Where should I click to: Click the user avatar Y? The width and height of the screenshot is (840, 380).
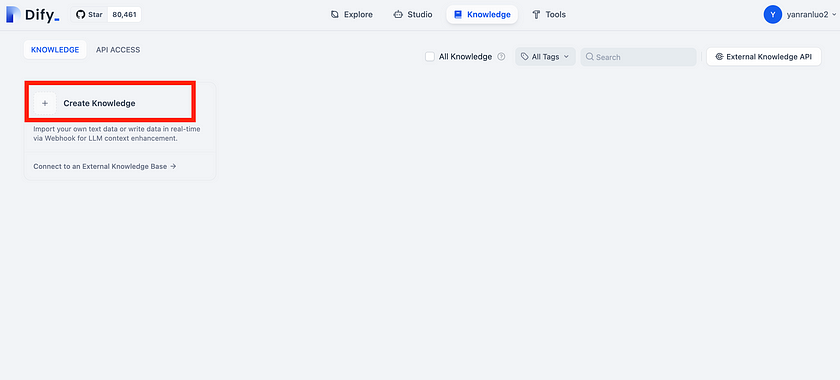click(x=772, y=14)
